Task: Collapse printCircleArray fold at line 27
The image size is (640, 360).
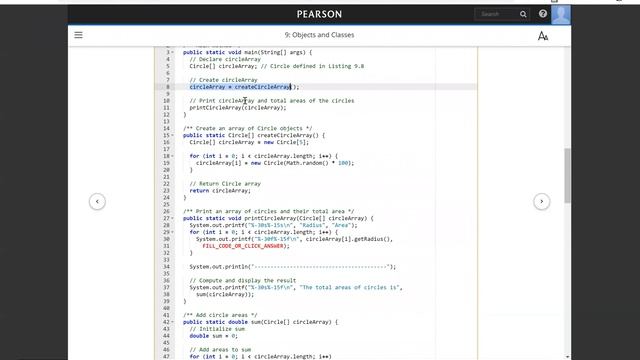Action: click(x=172, y=218)
